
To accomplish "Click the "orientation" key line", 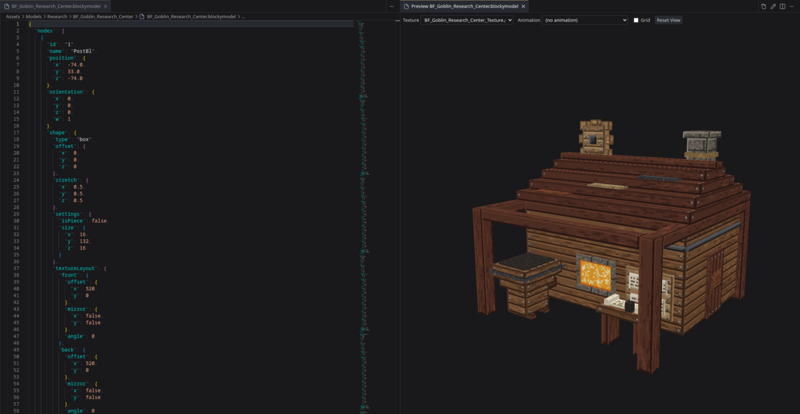I will pyautogui.click(x=70, y=92).
